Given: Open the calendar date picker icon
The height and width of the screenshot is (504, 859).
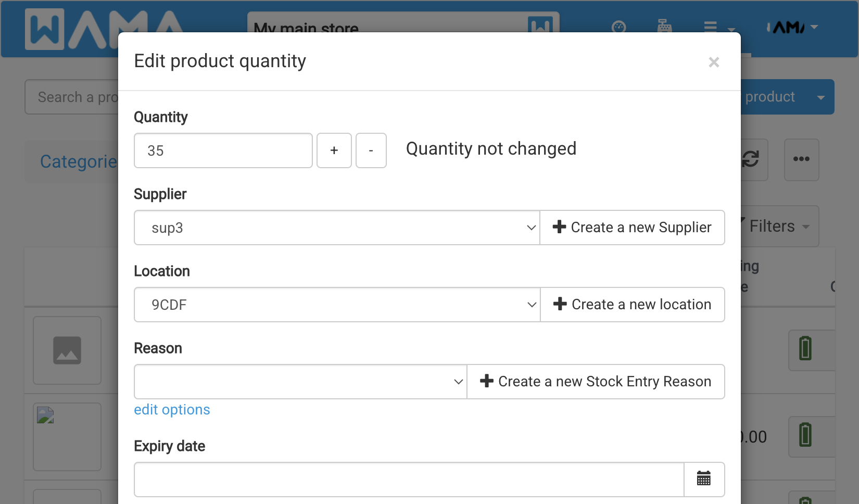Looking at the screenshot, I should click(704, 480).
